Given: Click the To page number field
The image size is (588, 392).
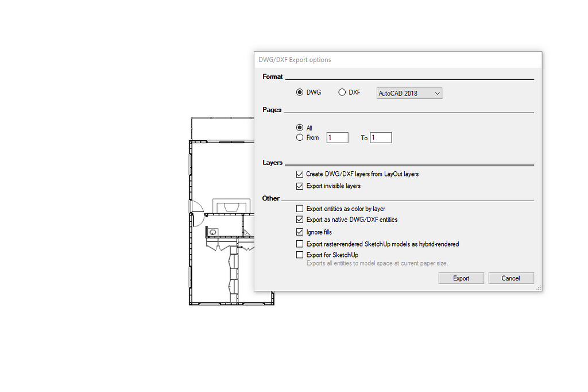Looking at the screenshot, I should click(381, 137).
